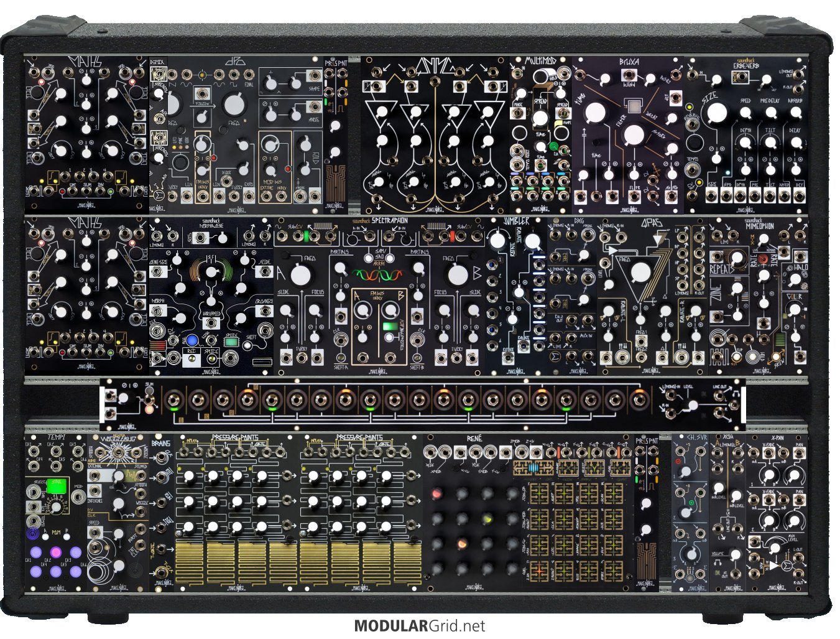
Task: Click the LP output jack on QPAS
Action: (684, 237)
